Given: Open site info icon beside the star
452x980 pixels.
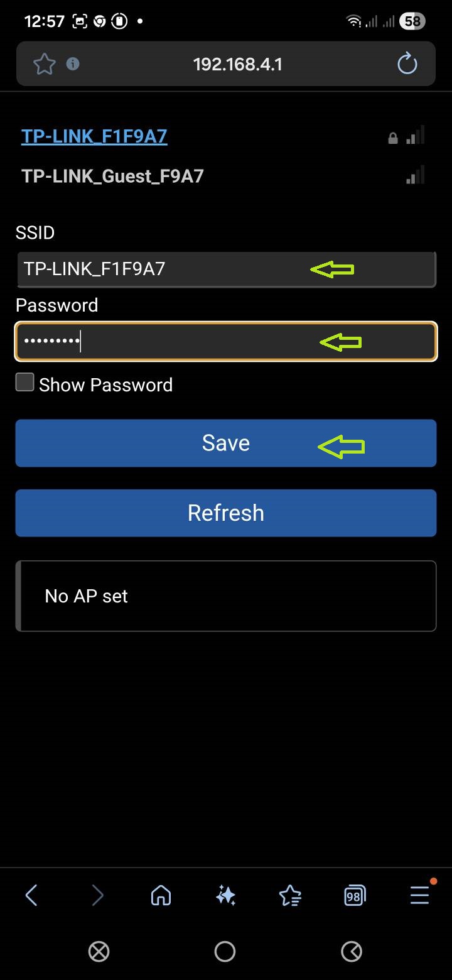Looking at the screenshot, I should 73,63.
